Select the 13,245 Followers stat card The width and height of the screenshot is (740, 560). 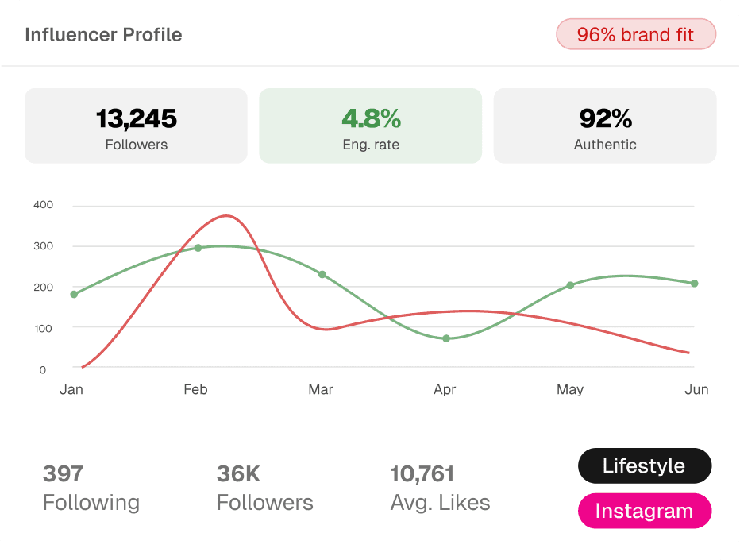pyautogui.click(x=136, y=126)
